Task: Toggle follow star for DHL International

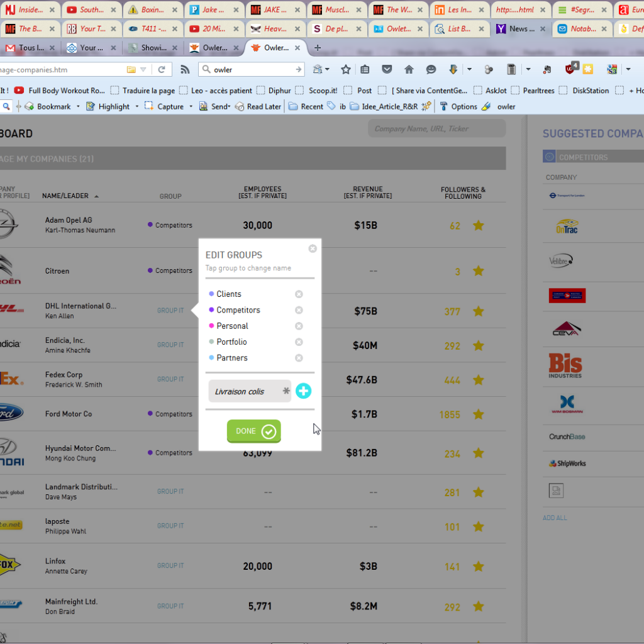Action: pos(479,311)
